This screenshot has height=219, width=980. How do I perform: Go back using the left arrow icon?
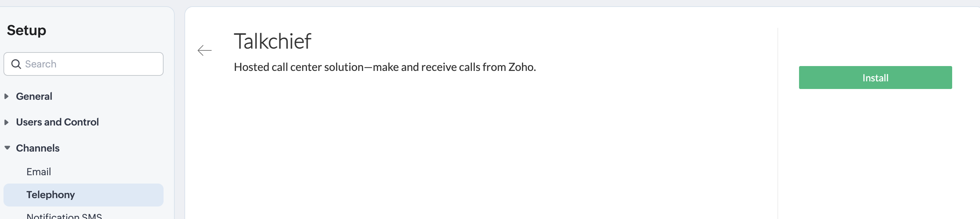click(x=204, y=50)
